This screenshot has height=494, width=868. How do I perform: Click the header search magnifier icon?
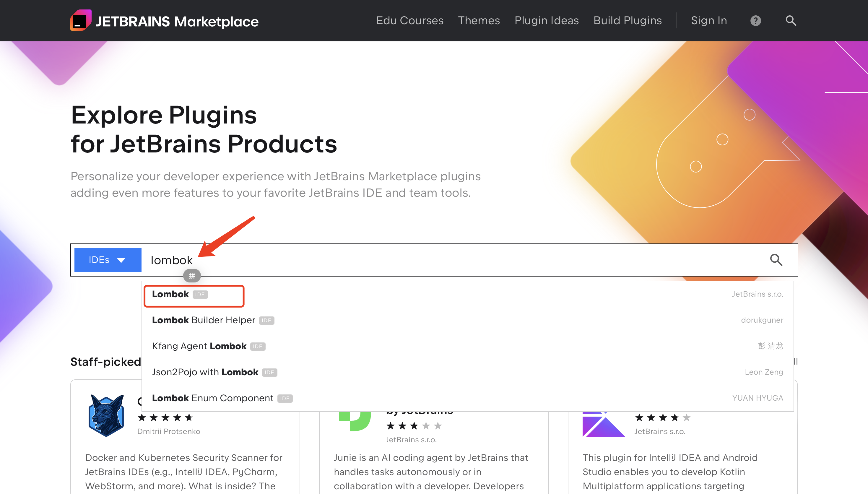791,21
